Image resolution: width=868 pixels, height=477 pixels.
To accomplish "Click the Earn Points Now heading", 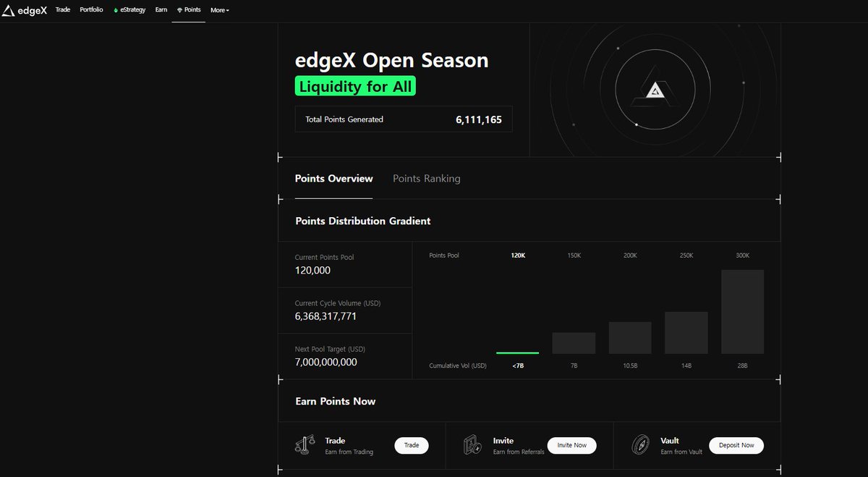I will pos(336,401).
